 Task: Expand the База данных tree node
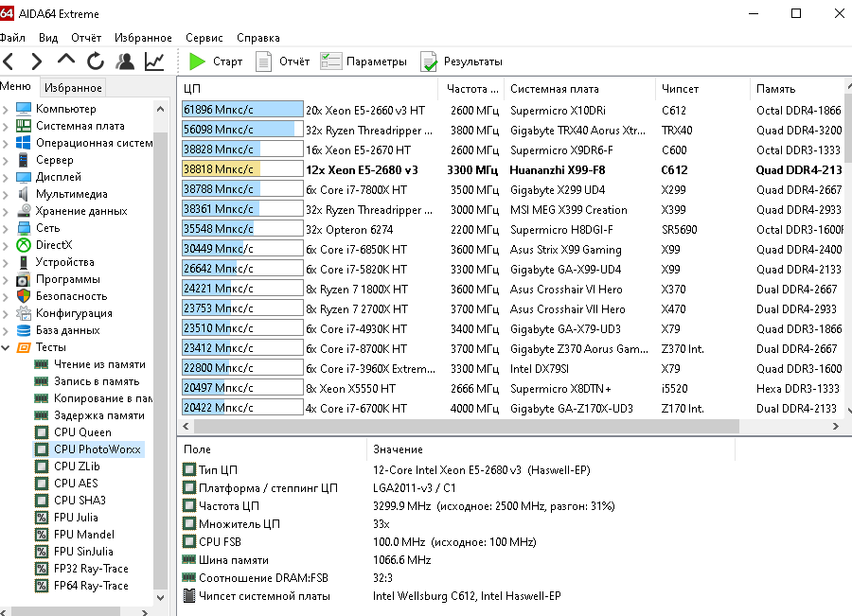[x=6, y=330]
